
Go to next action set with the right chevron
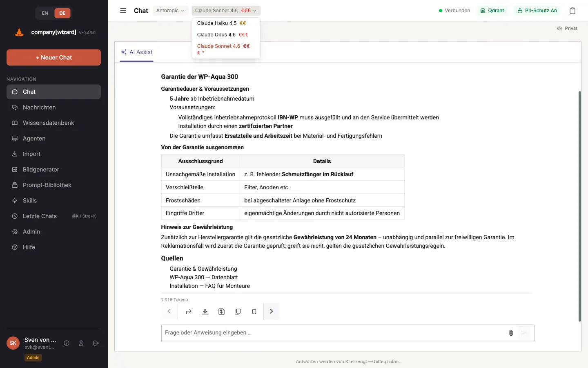(x=272, y=311)
